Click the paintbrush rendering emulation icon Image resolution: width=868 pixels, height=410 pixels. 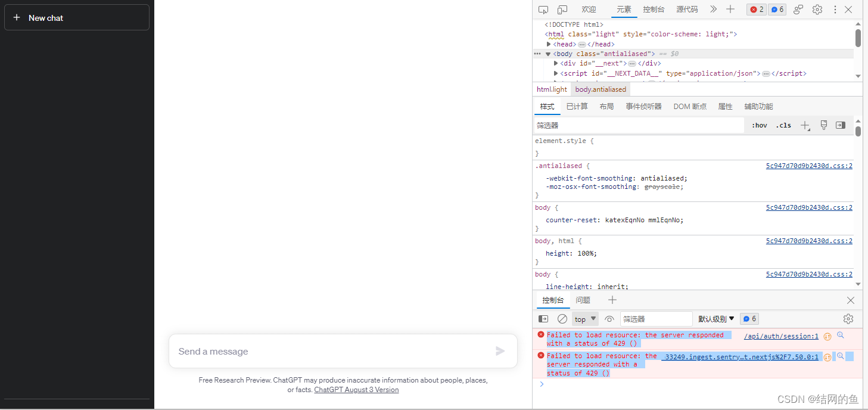[824, 125]
